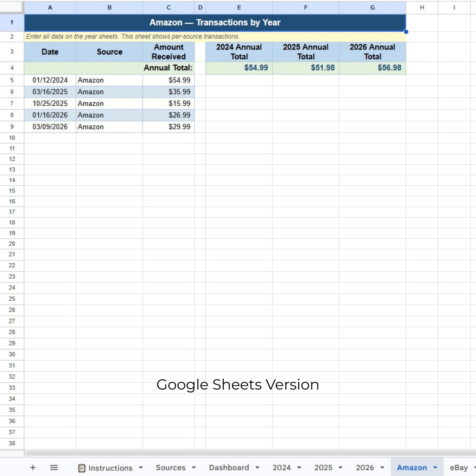This screenshot has width=476, height=476.
Task: Select row 4 header
Action: click(12, 68)
